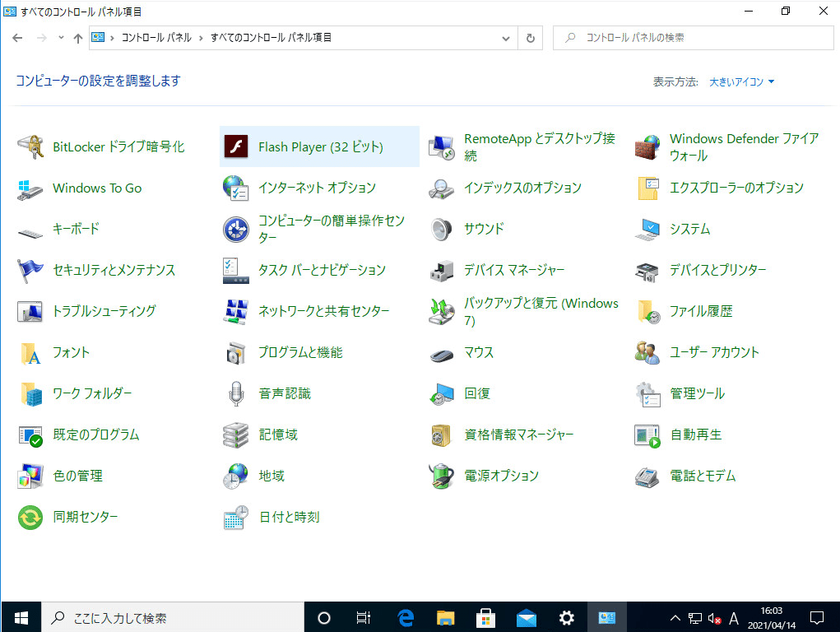Open the サウンド speaker icon
The image size is (840, 632).
(442, 230)
